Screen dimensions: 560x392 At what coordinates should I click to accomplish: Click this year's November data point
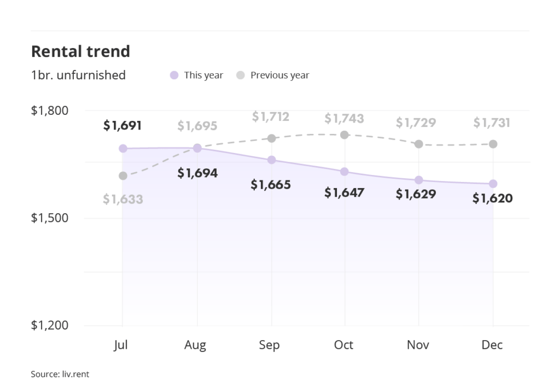418,180
